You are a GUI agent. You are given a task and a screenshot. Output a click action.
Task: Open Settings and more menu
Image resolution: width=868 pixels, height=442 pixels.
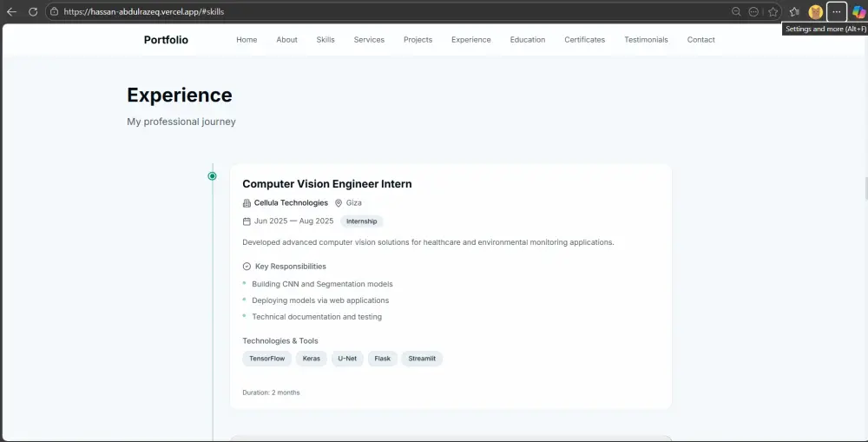click(837, 12)
